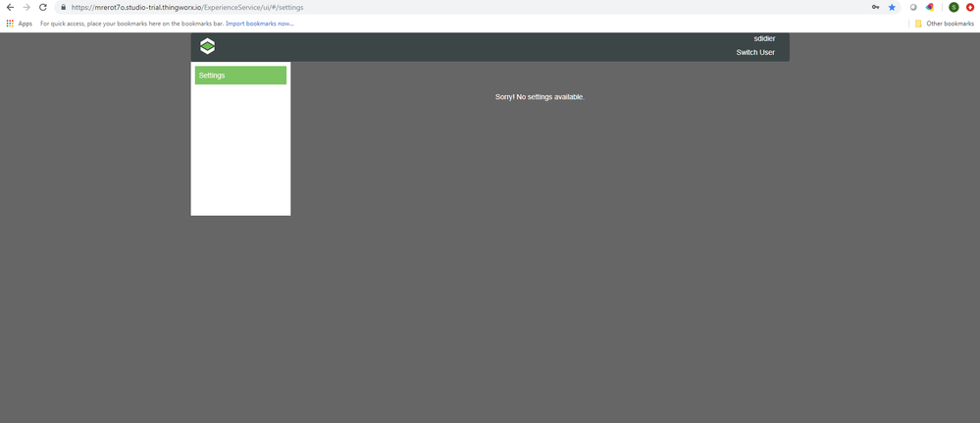Image resolution: width=980 pixels, height=423 pixels.
Task: Click the colorful extension icon
Action: coord(930,8)
